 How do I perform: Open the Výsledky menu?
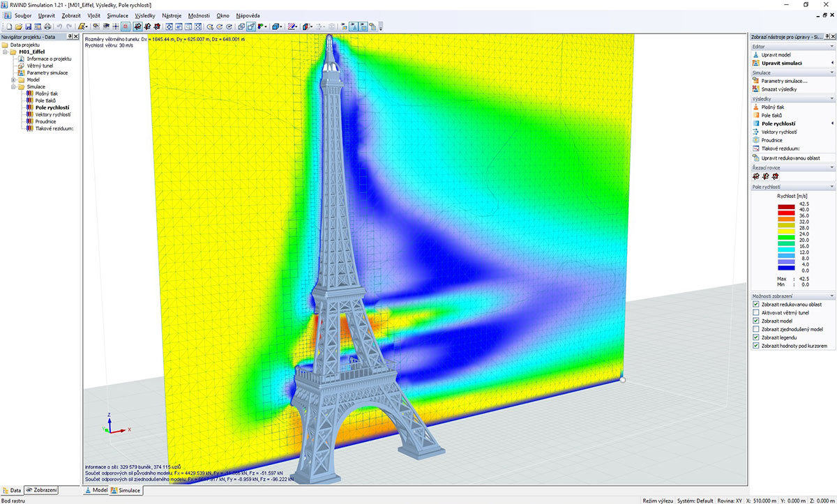[x=145, y=15]
